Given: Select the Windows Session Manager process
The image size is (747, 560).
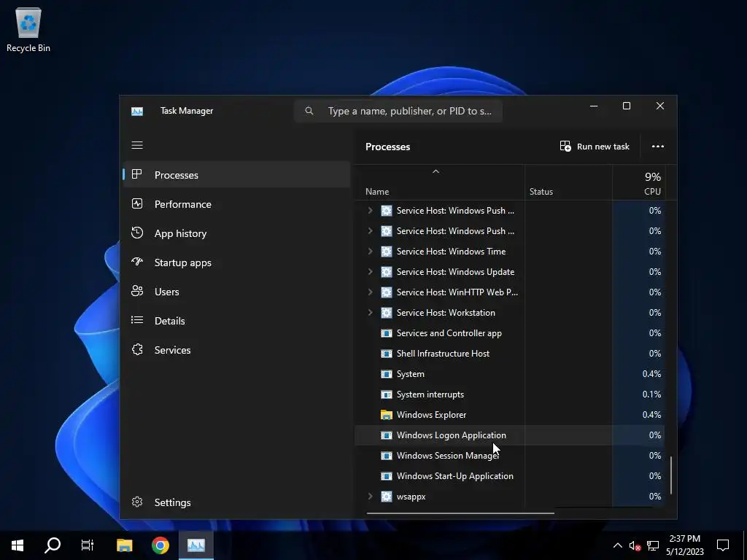Looking at the screenshot, I should point(510,456).
